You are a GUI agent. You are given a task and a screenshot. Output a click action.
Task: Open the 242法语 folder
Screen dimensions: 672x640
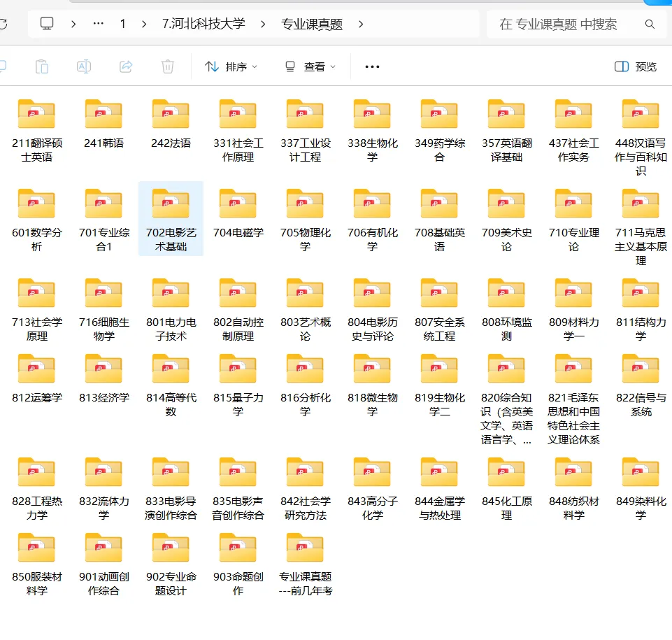171,125
